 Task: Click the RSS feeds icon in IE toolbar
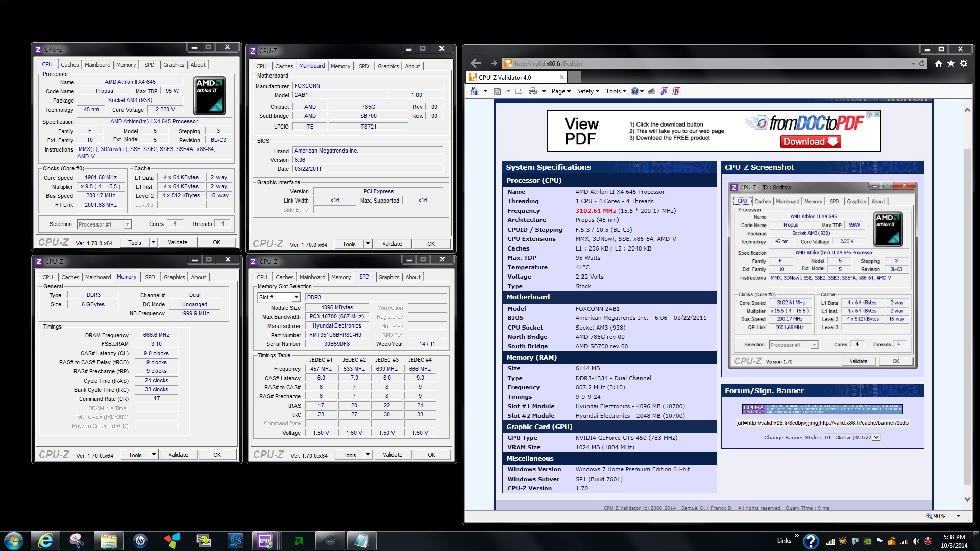click(x=497, y=91)
